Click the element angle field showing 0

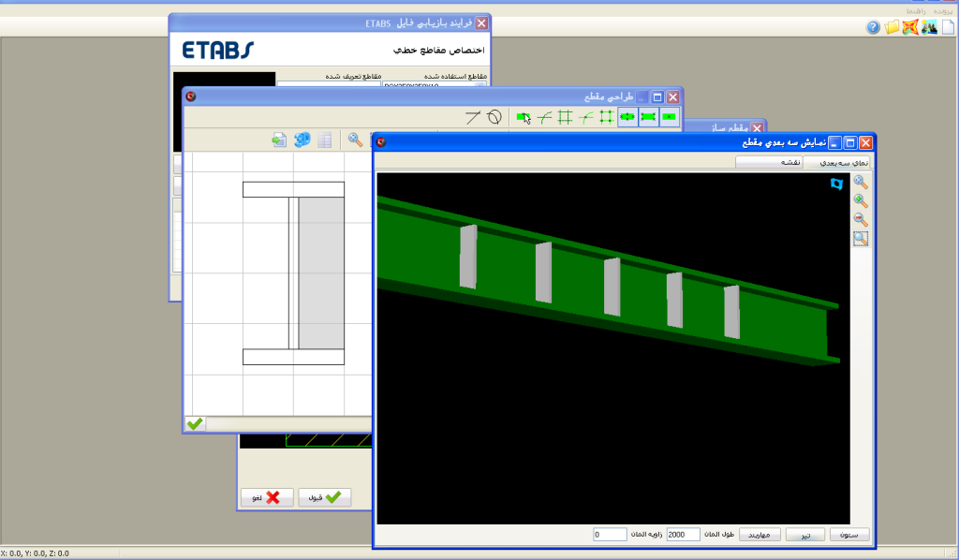(x=609, y=535)
